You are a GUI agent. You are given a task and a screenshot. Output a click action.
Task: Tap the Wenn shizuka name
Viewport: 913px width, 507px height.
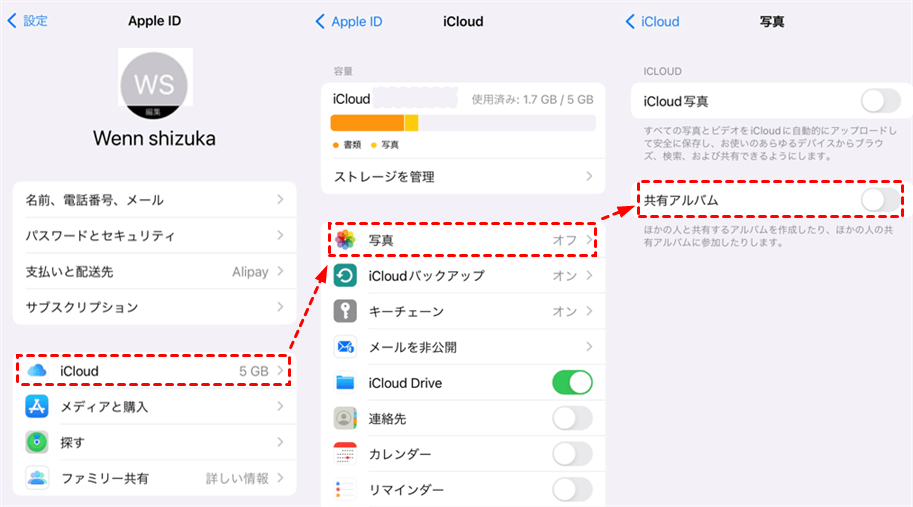pos(154,139)
